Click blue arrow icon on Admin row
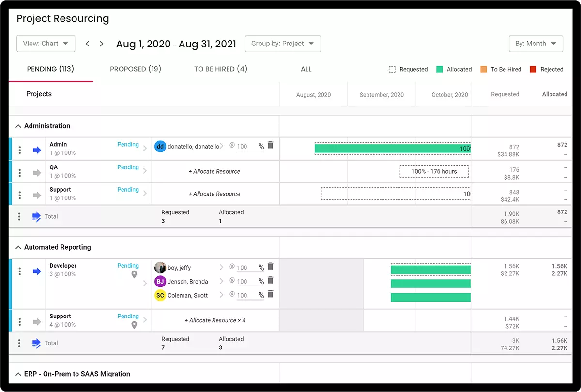The height and width of the screenshot is (392, 581). click(37, 150)
